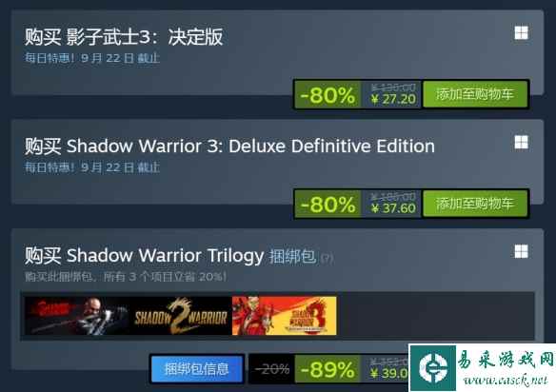Click Windows icon on Shadow Warrior Trilogy bundle
556x392 pixels.
522,251
